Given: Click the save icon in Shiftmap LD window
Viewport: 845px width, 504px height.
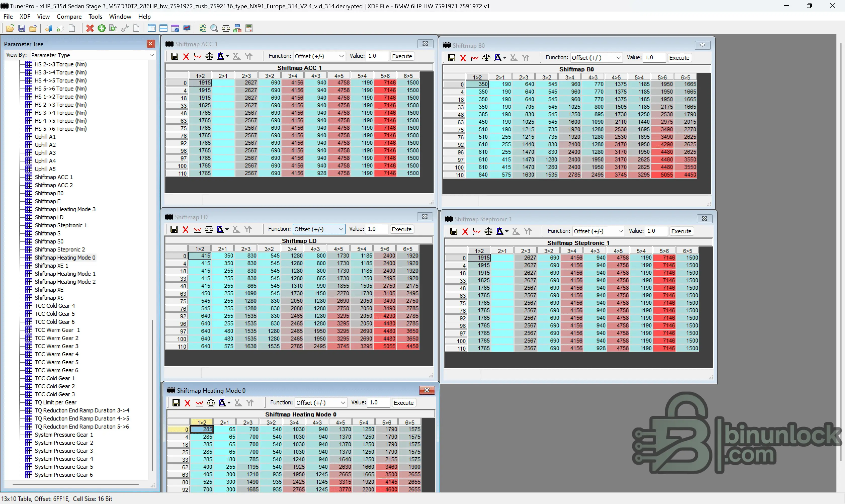Looking at the screenshot, I should tap(174, 230).
